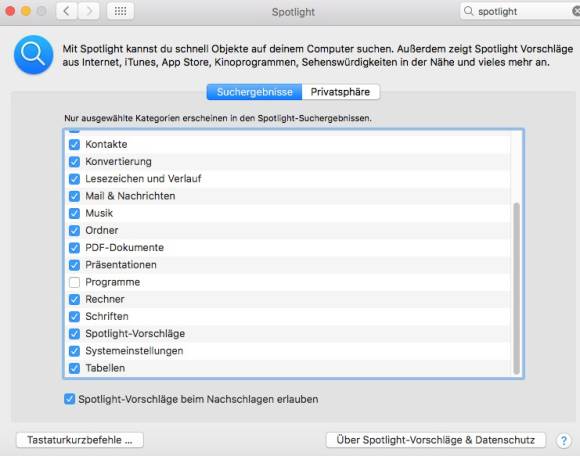Enable the Programme checkbox

click(x=74, y=282)
